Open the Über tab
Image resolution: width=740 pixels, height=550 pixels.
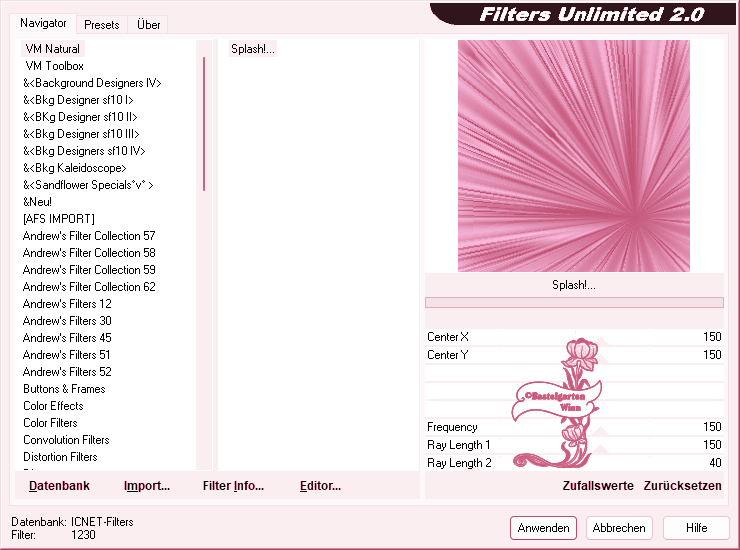pyautogui.click(x=148, y=25)
